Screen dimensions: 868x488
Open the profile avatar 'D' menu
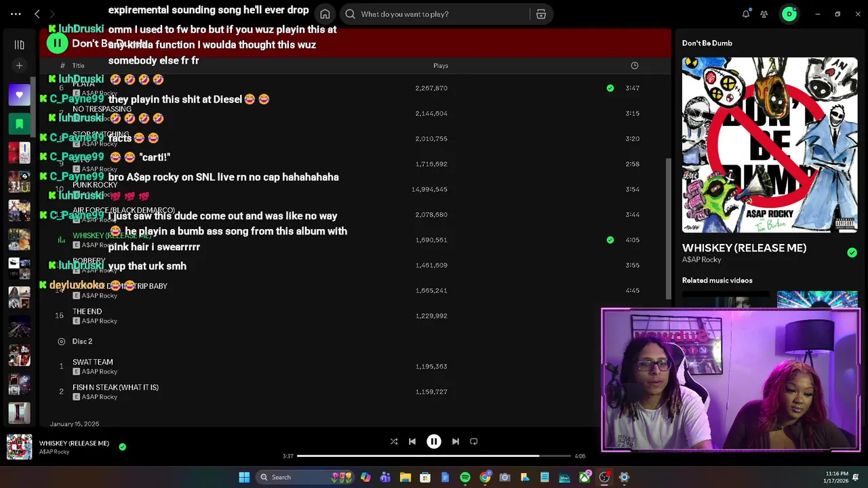789,14
